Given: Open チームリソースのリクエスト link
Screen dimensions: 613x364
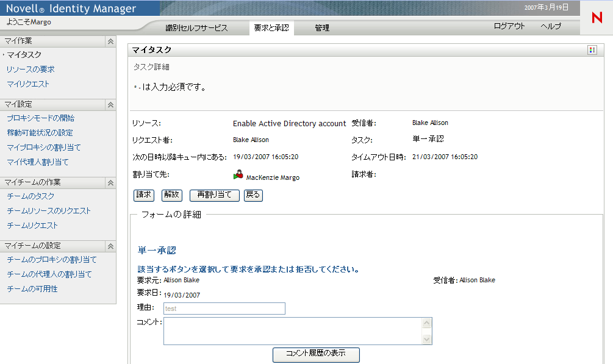Looking at the screenshot, I should [49, 211].
